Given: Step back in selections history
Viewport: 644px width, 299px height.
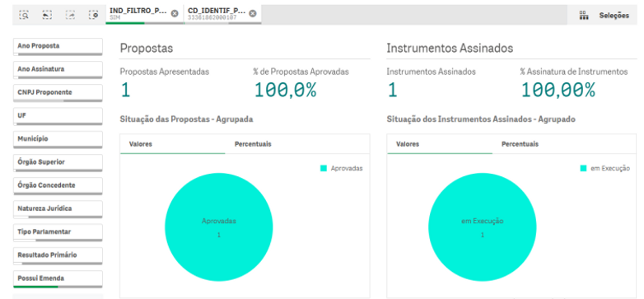Looking at the screenshot, I should click(x=47, y=15).
